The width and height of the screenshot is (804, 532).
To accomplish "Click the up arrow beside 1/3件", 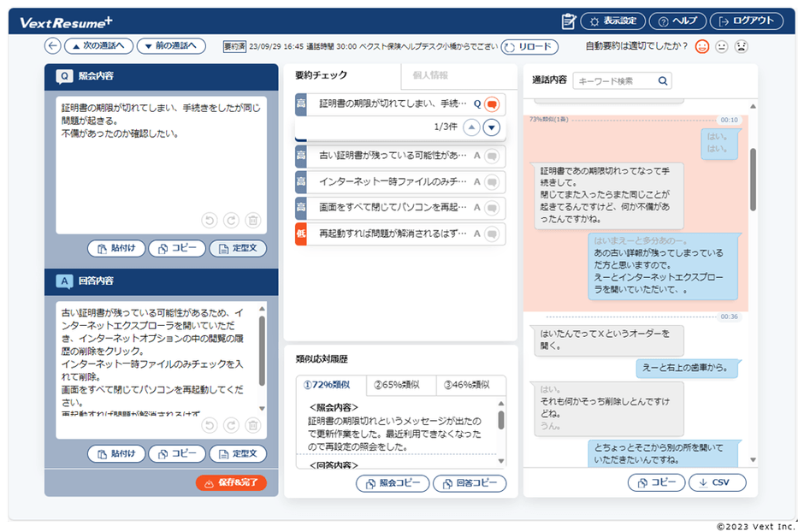I will tap(472, 127).
